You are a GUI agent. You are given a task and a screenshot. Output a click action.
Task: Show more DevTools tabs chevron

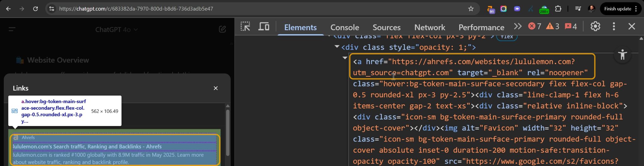coord(518,26)
